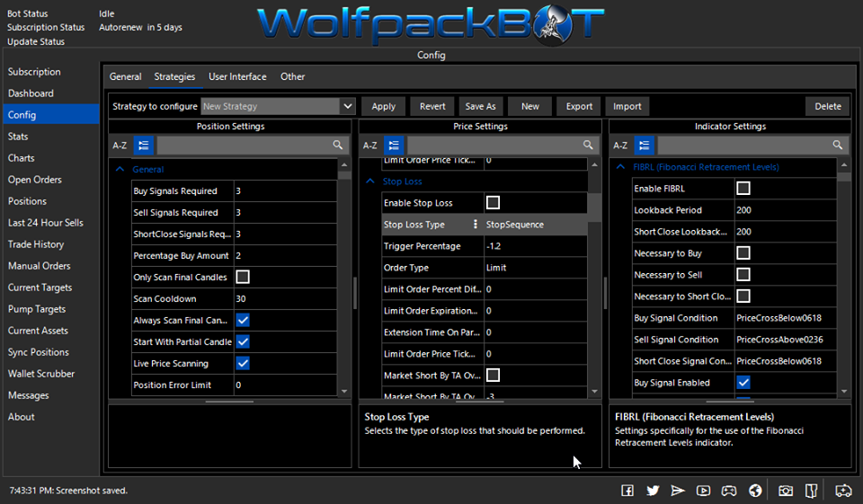Viewport: 863px width, 504px height.
Task: Sort Indicator Settings A-Z
Action: 620,146
